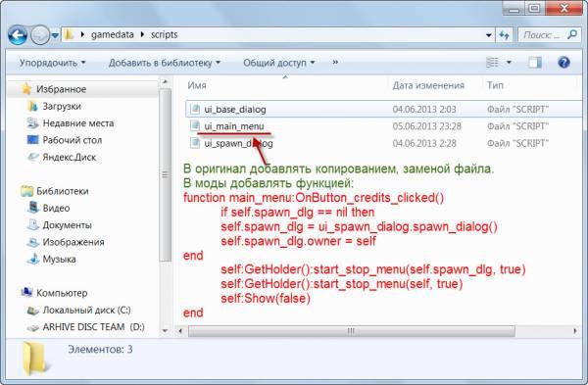Open the view options dropdown arrow

coord(509,63)
